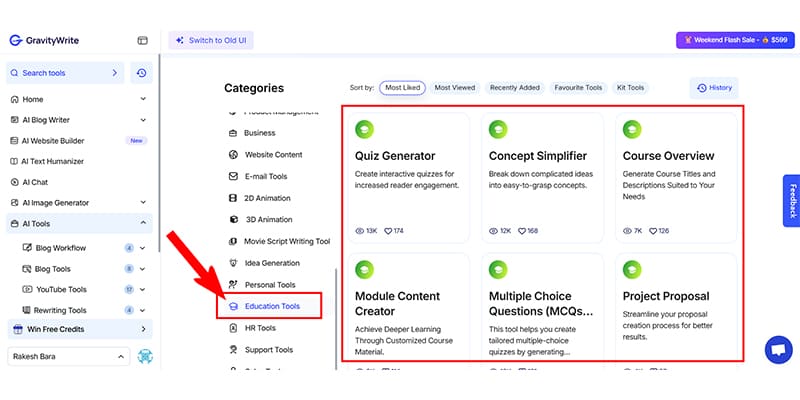The height and width of the screenshot is (400, 800).
Task: Expand the YouTube Tools chevron
Action: pyautogui.click(x=142, y=289)
